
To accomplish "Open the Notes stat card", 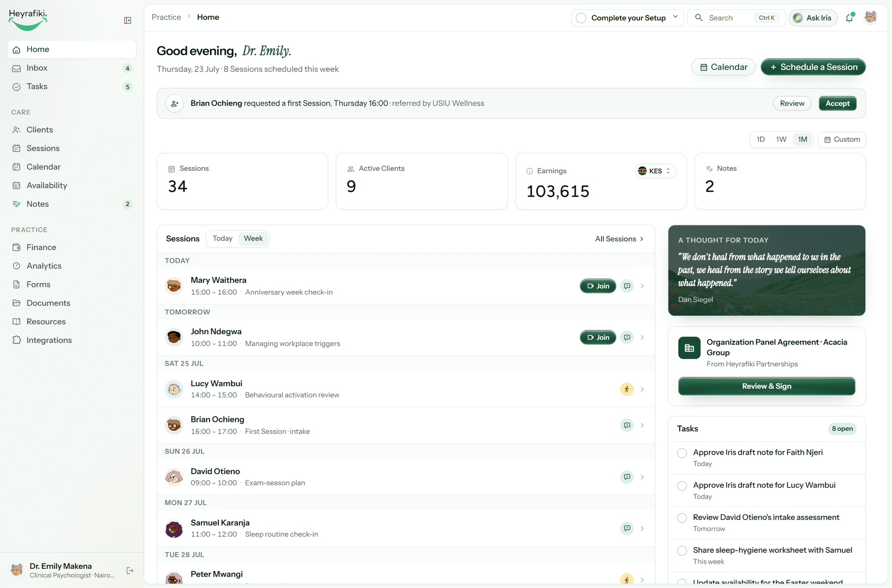I will click(780, 181).
